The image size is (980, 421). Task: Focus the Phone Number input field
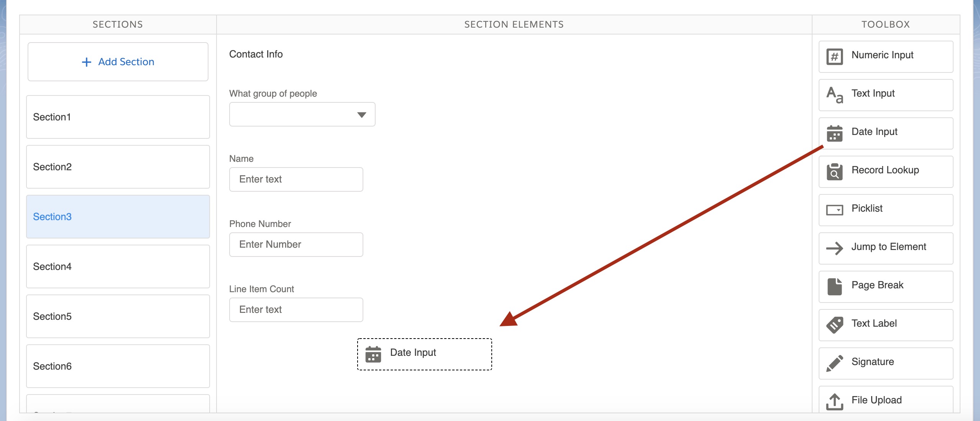click(296, 245)
